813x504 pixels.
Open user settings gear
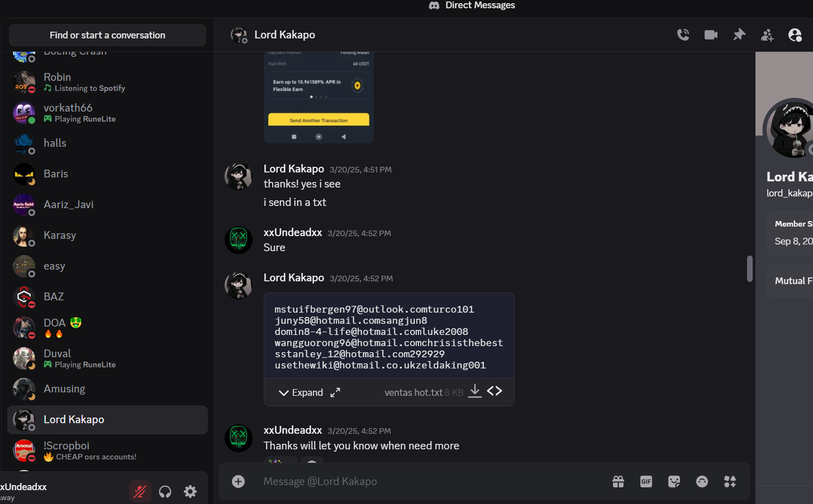click(x=190, y=491)
